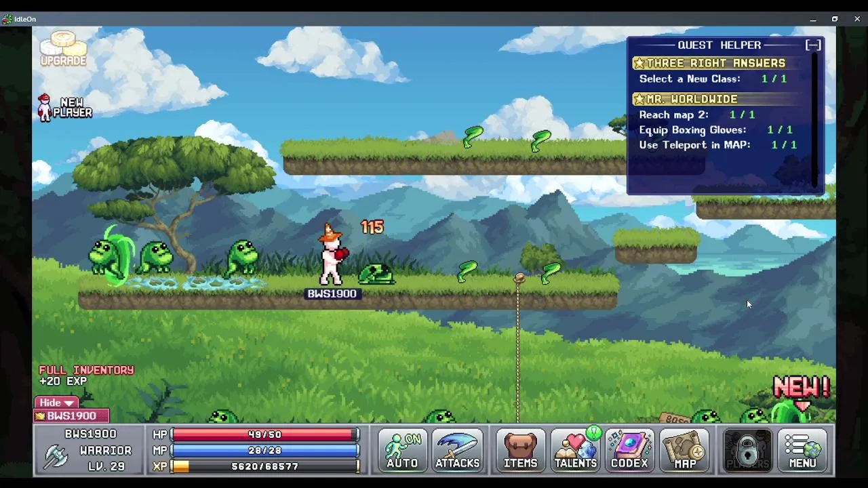Click the 'Use Teleport in MAP' quest line

pos(717,144)
